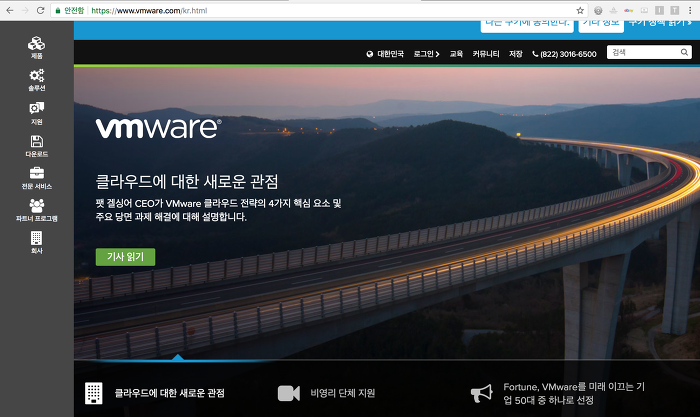Bookmark this page with the star icon
This screenshot has width=700, height=417.
pyautogui.click(x=580, y=10)
